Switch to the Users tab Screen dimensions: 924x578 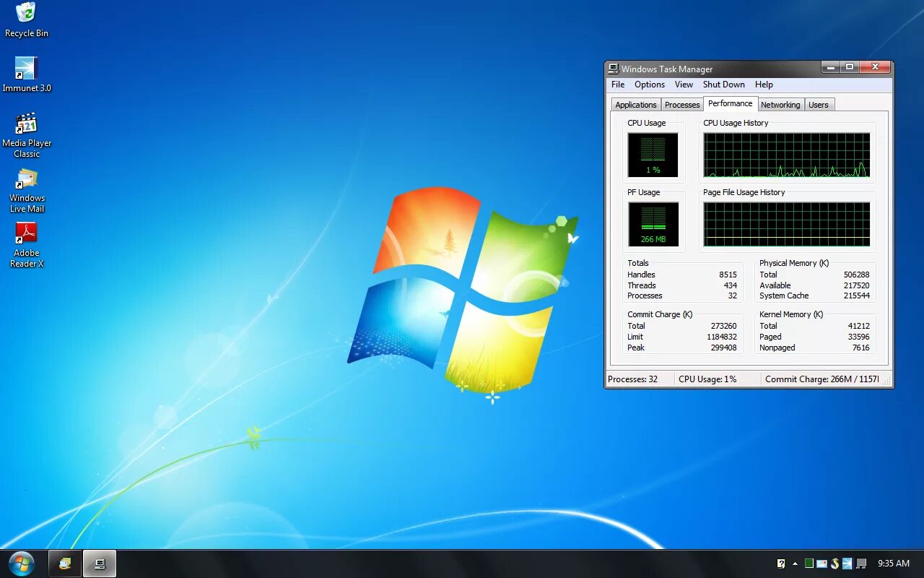(819, 105)
